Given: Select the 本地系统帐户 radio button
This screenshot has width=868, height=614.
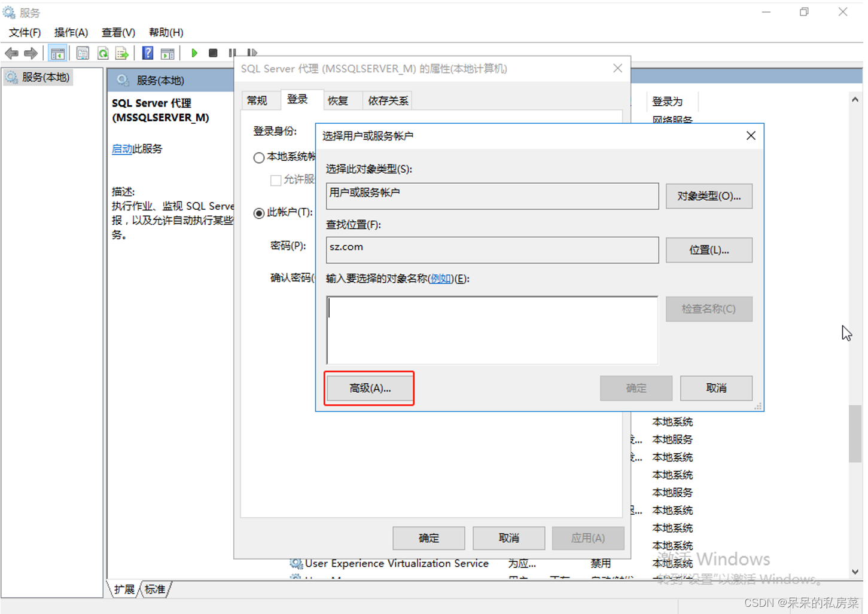Looking at the screenshot, I should 259,158.
